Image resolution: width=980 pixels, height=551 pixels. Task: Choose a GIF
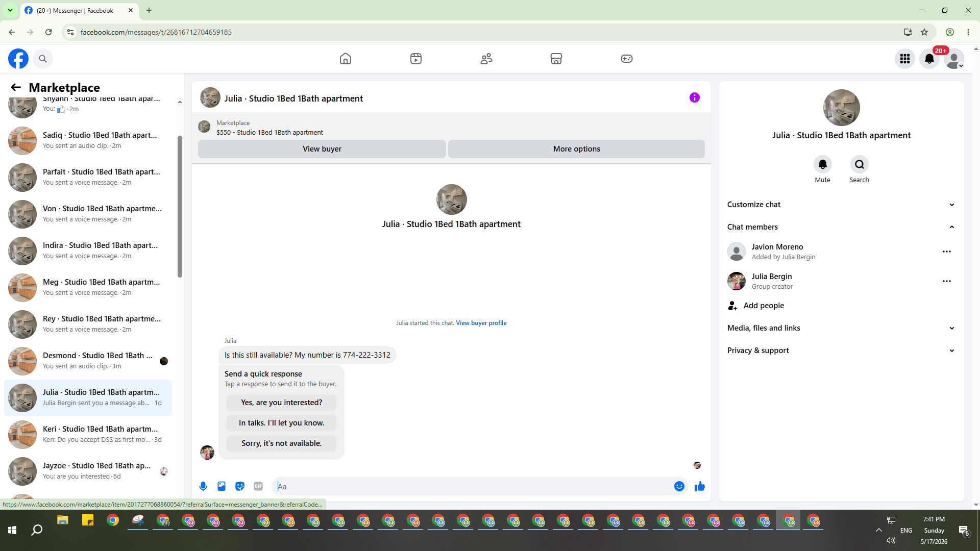click(x=258, y=486)
